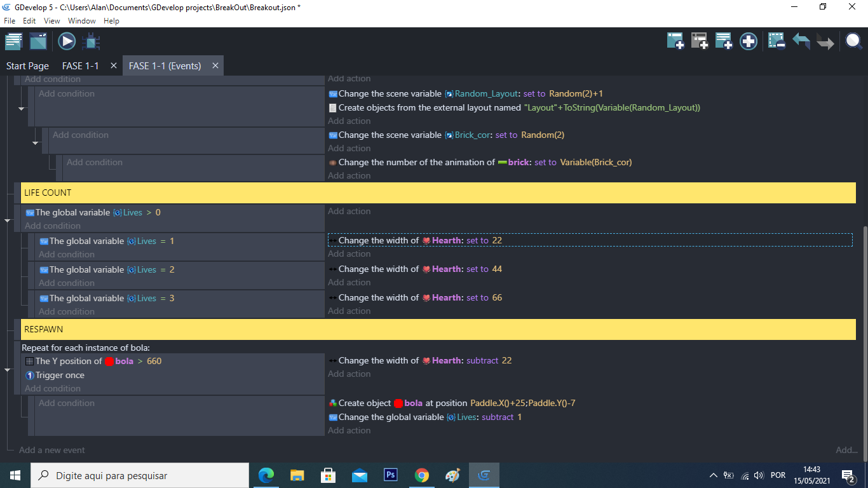Click variable icon of 'Lives: subtract 1' action

tap(332, 417)
